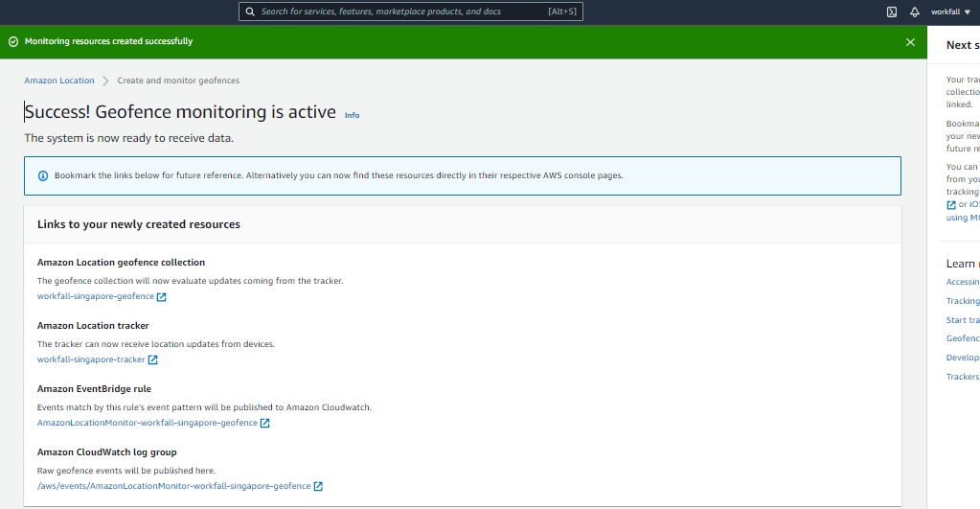
Task: Click the services search field
Action: [x=411, y=12]
